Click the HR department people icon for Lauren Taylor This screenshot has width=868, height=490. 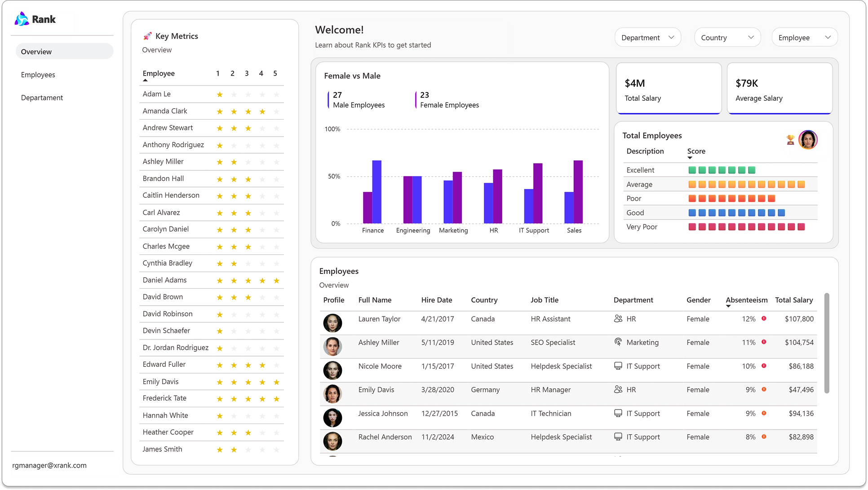[x=617, y=319]
